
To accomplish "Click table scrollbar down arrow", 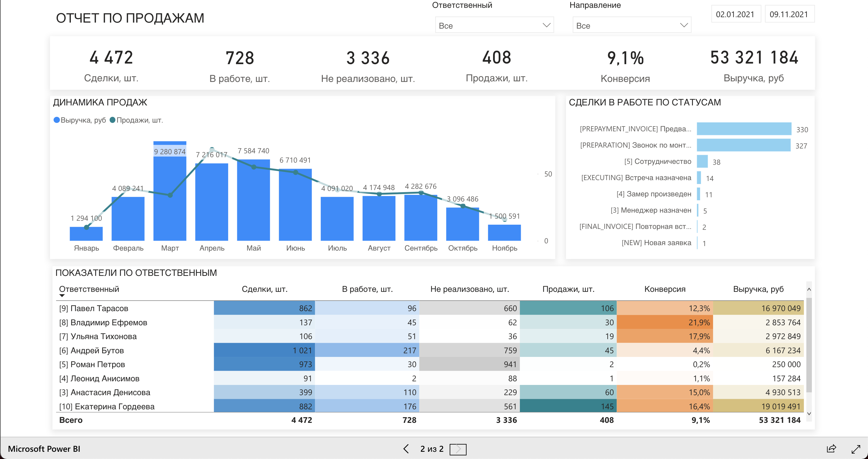I will (x=809, y=414).
